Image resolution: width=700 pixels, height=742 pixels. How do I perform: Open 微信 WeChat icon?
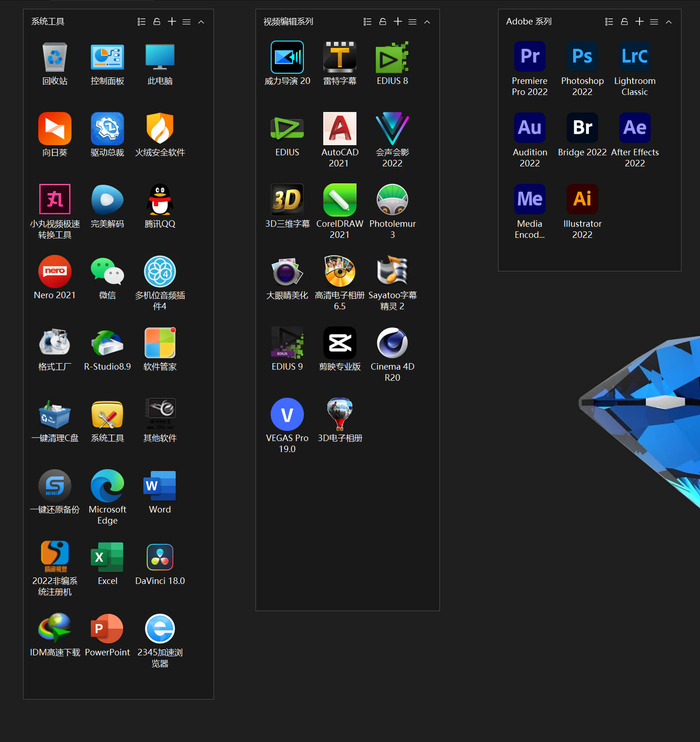107,271
